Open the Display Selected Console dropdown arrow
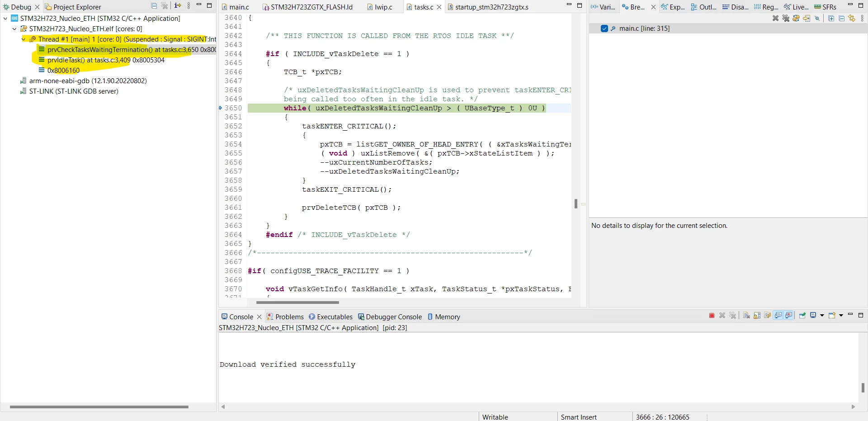 [x=822, y=316]
